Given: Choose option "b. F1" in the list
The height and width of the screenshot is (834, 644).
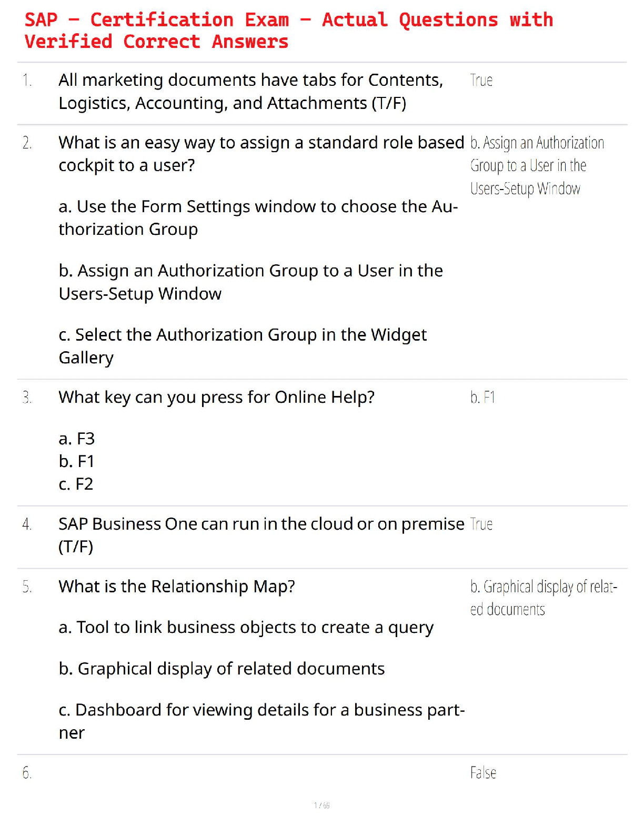Looking at the screenshot, I should [x=77, y=461].
